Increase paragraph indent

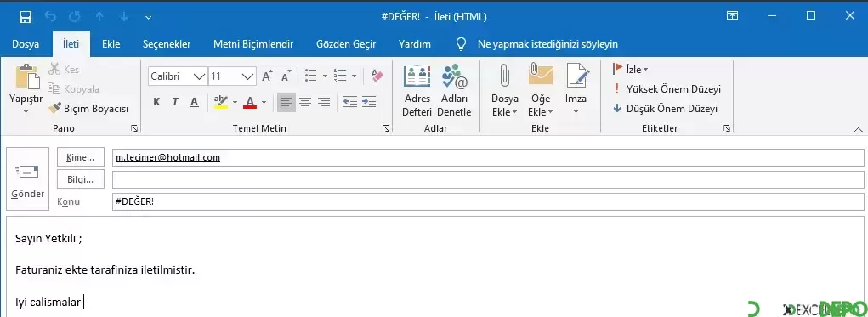coord(369,102)
